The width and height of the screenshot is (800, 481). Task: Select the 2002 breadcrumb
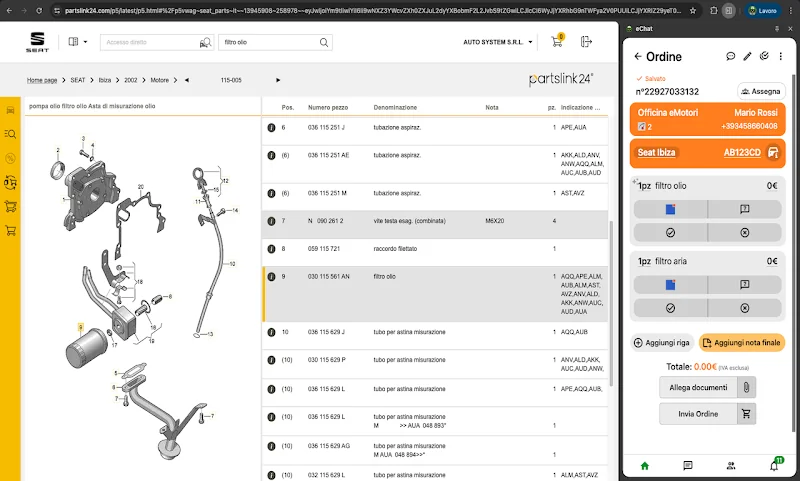click(131, 80)
